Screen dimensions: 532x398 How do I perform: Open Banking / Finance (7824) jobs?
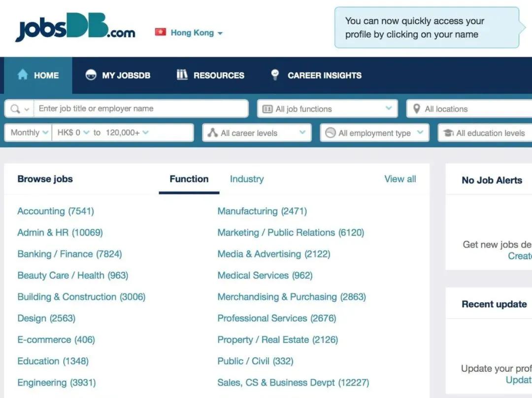69,254
